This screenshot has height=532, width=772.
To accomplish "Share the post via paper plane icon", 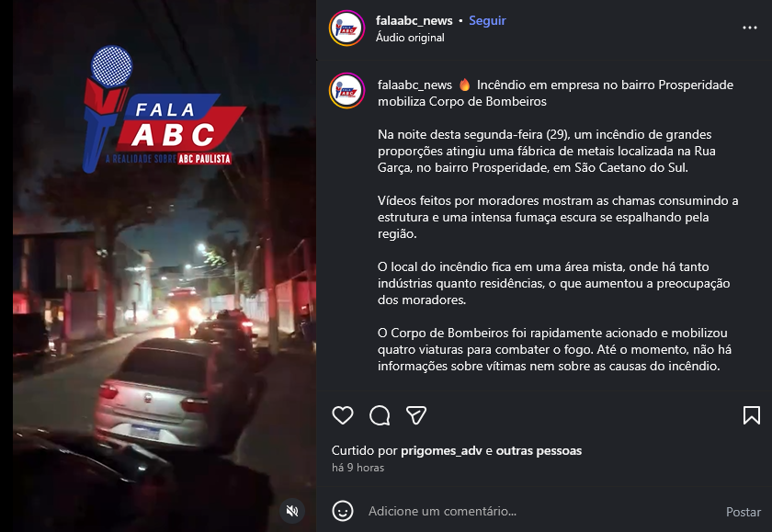I will 416,415.
